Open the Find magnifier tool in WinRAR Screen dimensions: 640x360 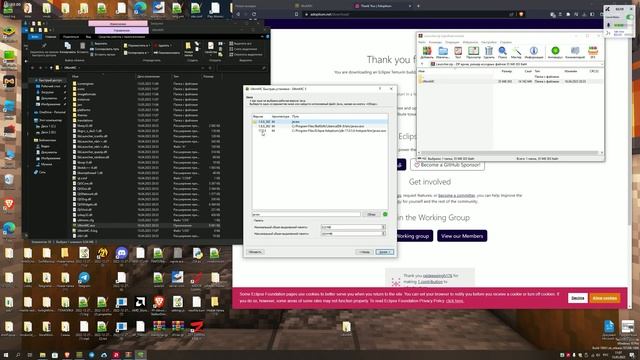pos(502,52)
